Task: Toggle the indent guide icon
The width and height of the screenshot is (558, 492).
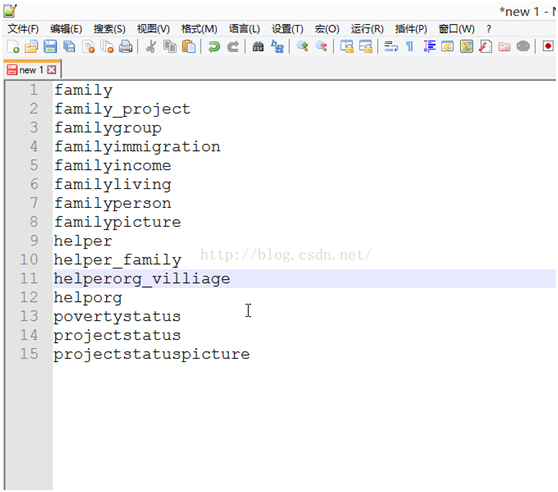Action: 430,47
